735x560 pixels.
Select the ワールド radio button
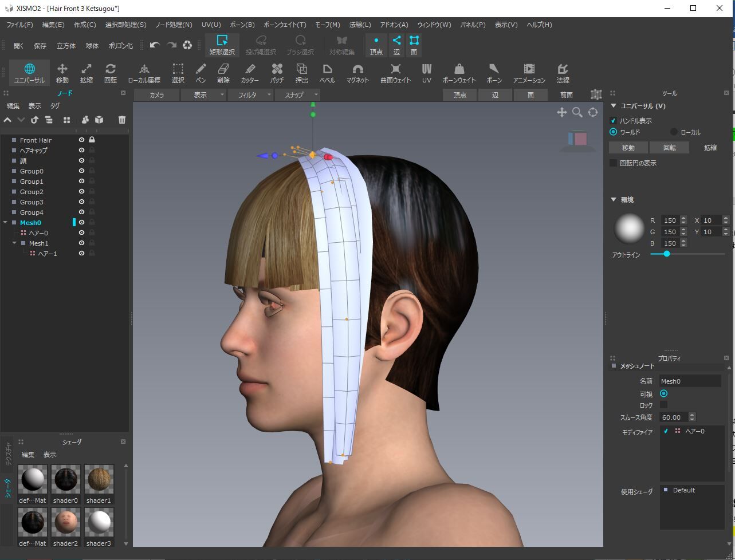(x=613, y=132)
